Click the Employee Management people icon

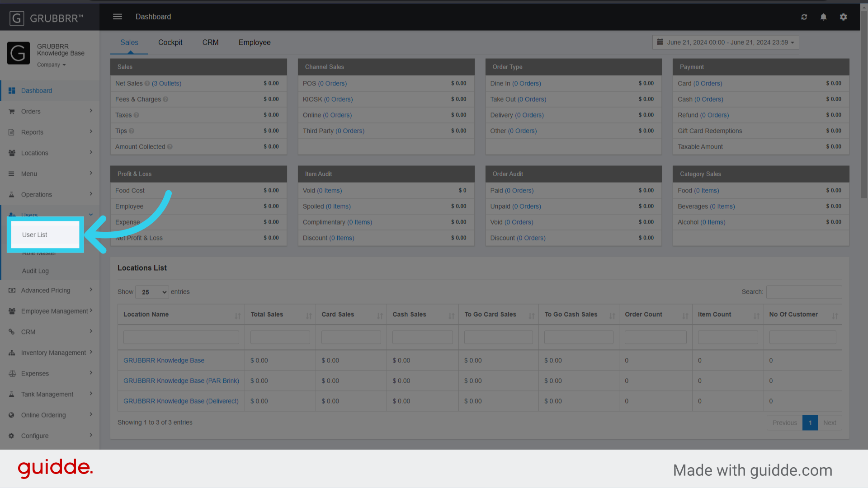(x=12, y=311)
